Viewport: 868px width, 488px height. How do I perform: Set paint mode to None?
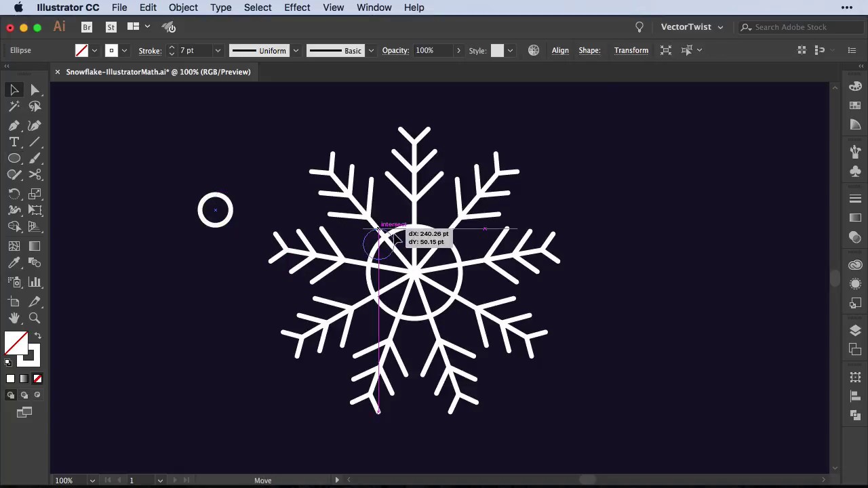[37, 379]
